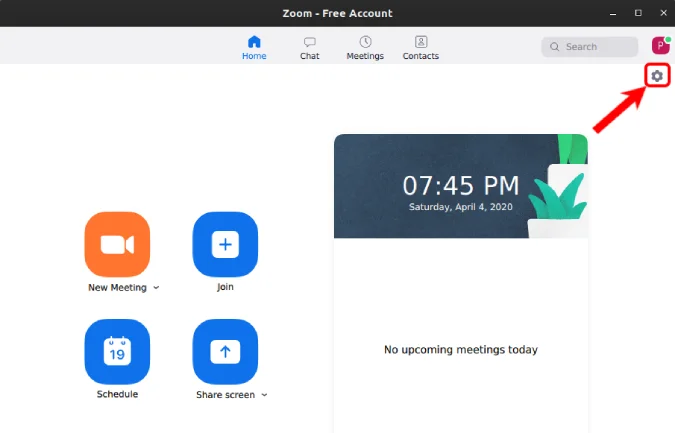
Task: Go to the Contacts tab
Action: (421, 48)
